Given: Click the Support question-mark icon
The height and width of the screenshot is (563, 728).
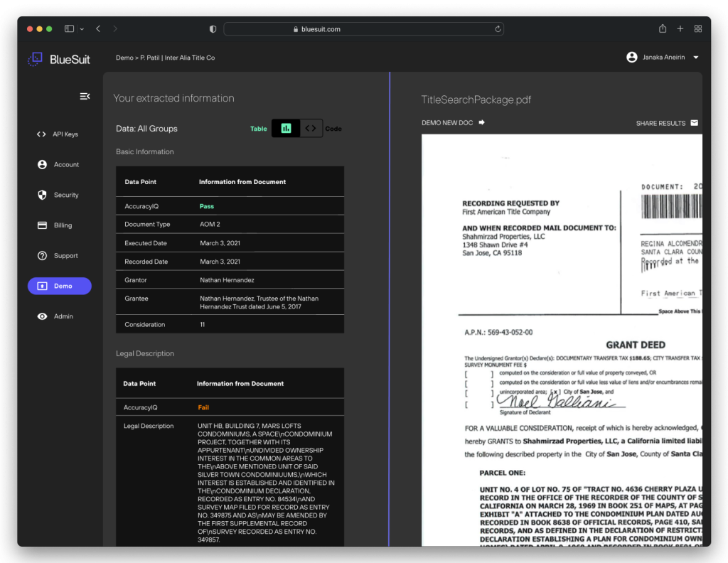Looking at the screenshot, I should 42,256.
